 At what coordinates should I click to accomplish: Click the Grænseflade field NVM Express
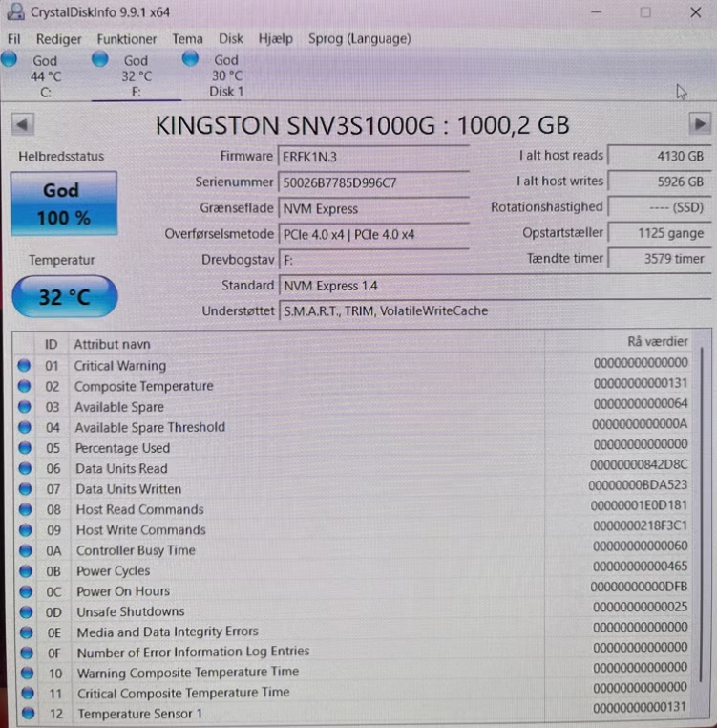(373, 208)
